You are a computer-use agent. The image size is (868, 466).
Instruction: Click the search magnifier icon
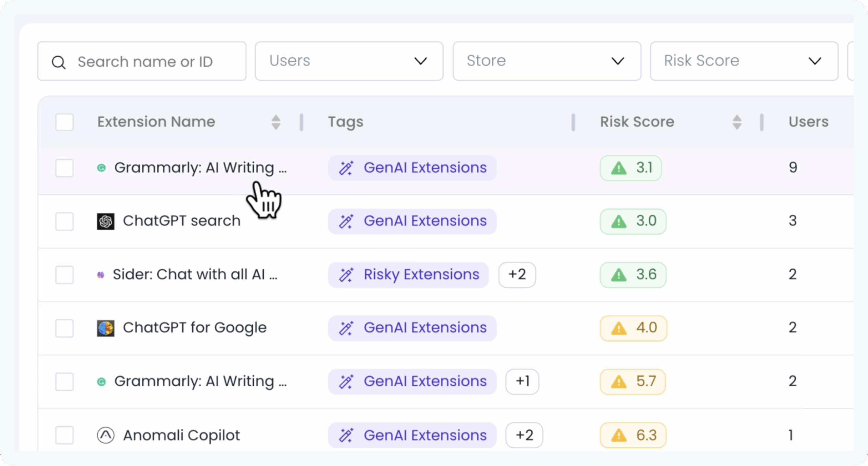[x=58, y=62]
